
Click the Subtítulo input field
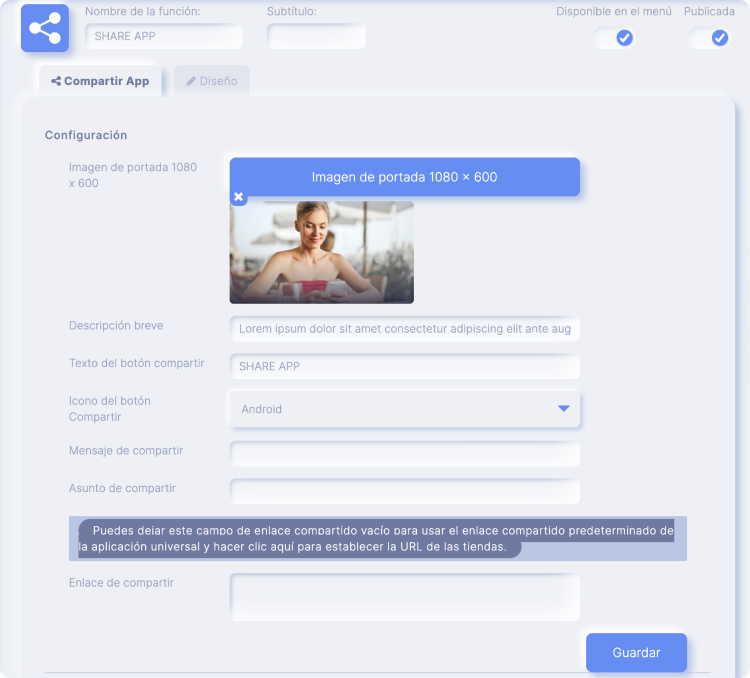pos(316,36)
